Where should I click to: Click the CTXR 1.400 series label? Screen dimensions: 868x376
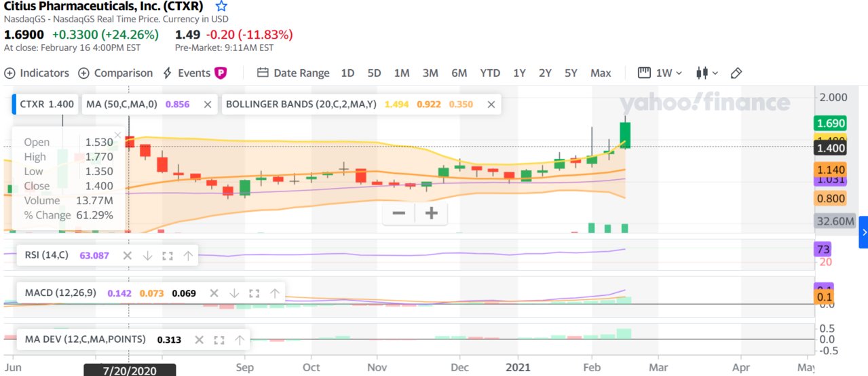[47, 105]
